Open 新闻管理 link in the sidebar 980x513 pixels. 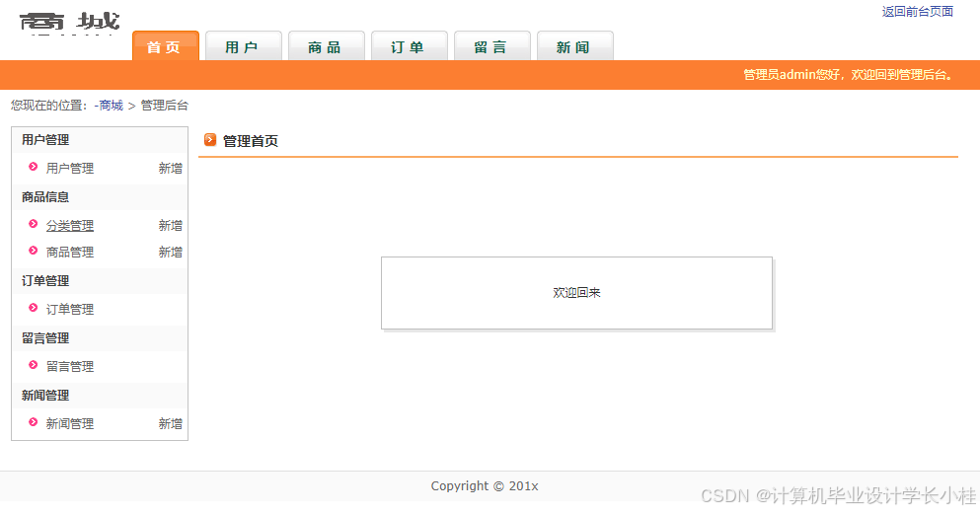point(70,423)
